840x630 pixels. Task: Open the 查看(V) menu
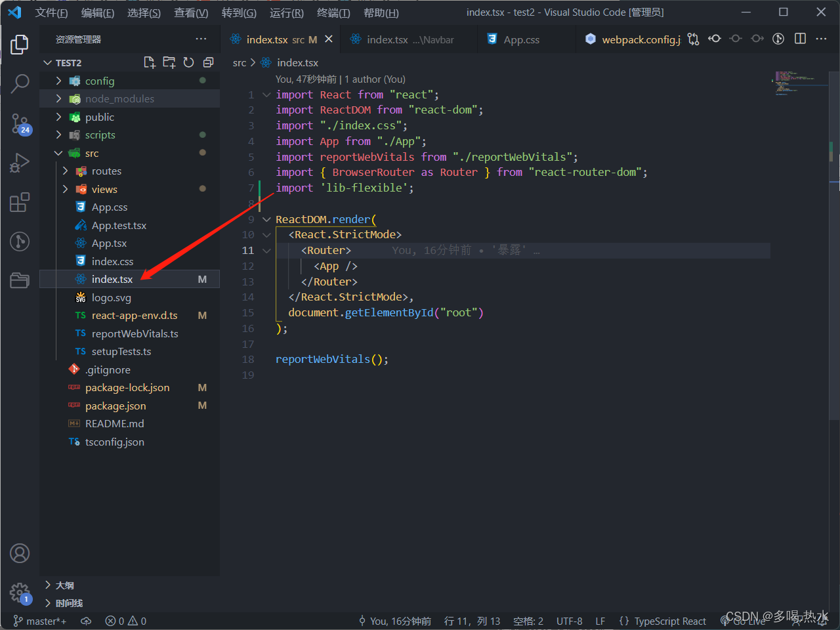tap(191, 12)
